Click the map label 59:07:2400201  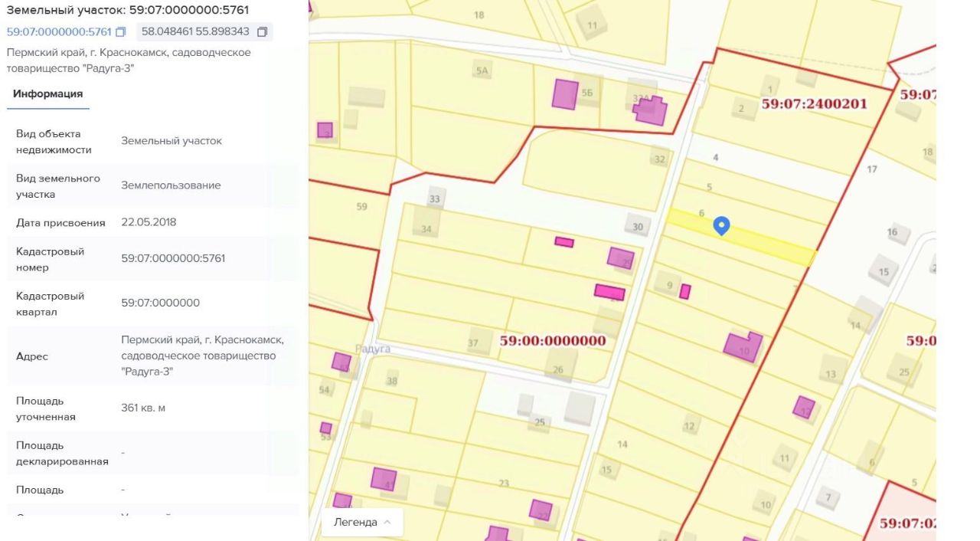(814, 103)
